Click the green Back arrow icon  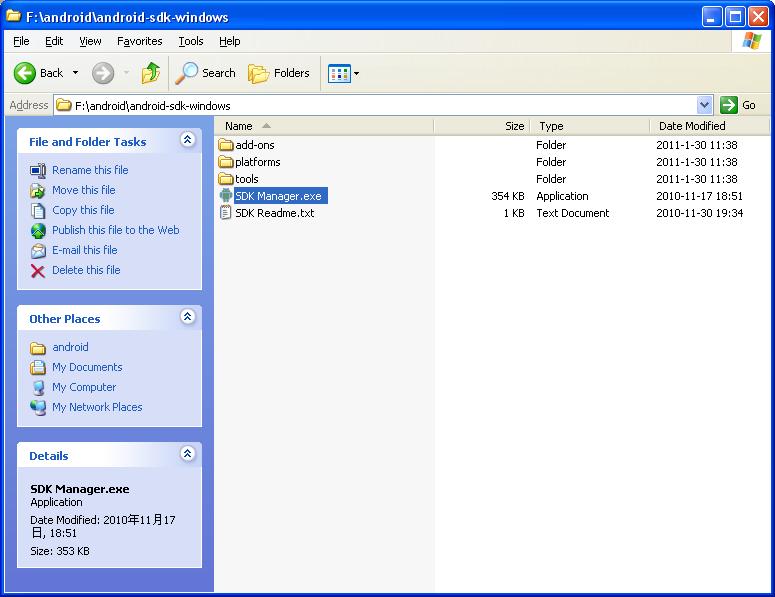24,73
